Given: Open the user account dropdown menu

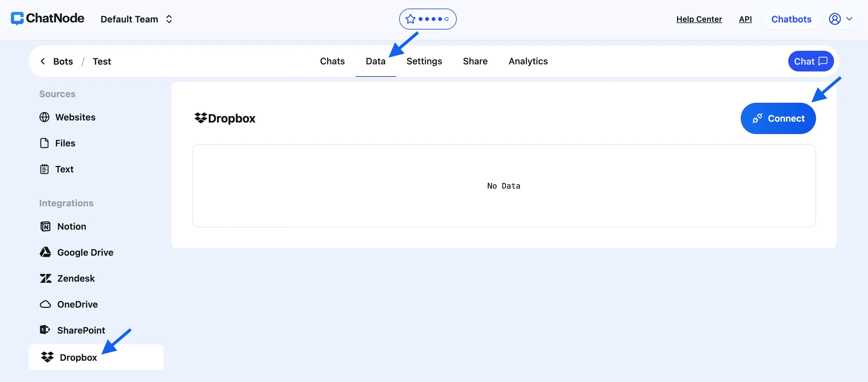Looking at the screenshot, I should click(x=841, y=19).
